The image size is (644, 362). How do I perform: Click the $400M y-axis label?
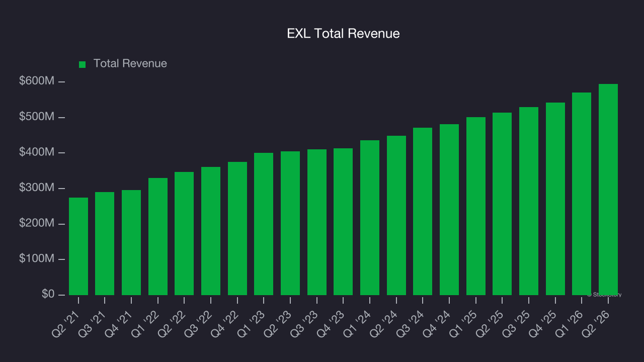(x=37, y=152)
